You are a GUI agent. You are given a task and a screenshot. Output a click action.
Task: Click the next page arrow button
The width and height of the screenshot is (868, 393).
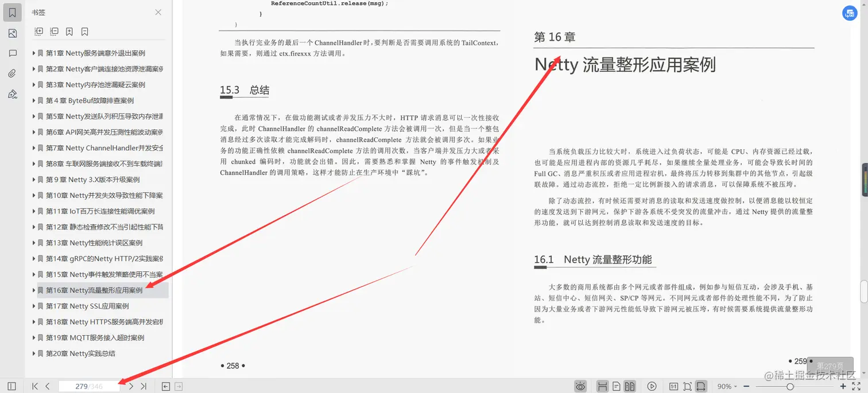pos(130,386)
